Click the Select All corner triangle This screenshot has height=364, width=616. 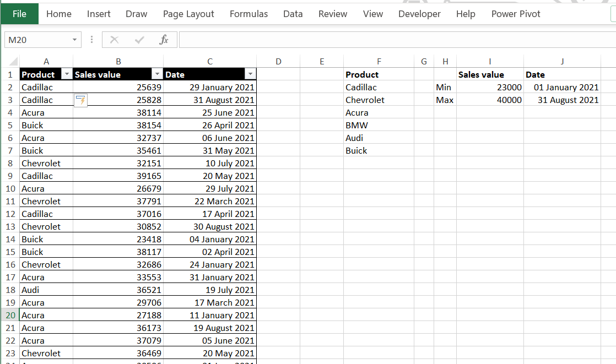(x=13, y=61)
